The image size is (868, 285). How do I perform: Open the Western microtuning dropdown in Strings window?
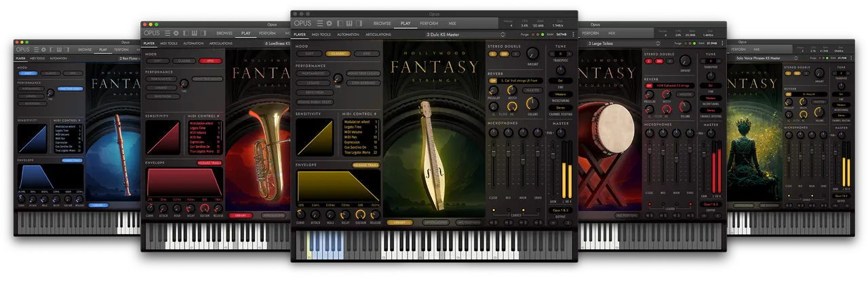pos(560,94)
